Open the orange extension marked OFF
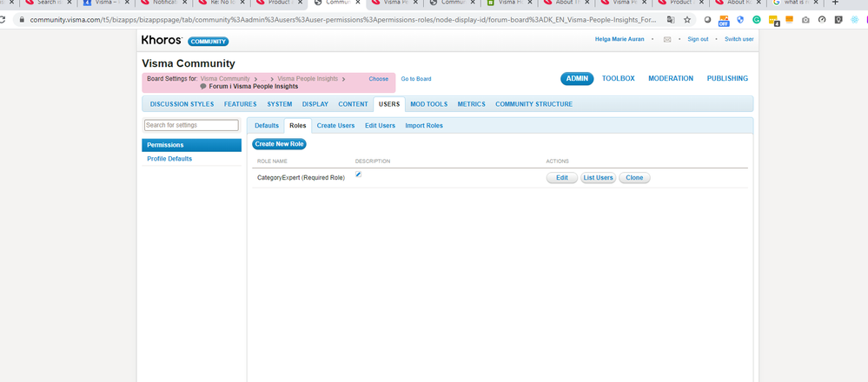Image resolution: width=868 pixels, height=382 pixels. [724, 21]
